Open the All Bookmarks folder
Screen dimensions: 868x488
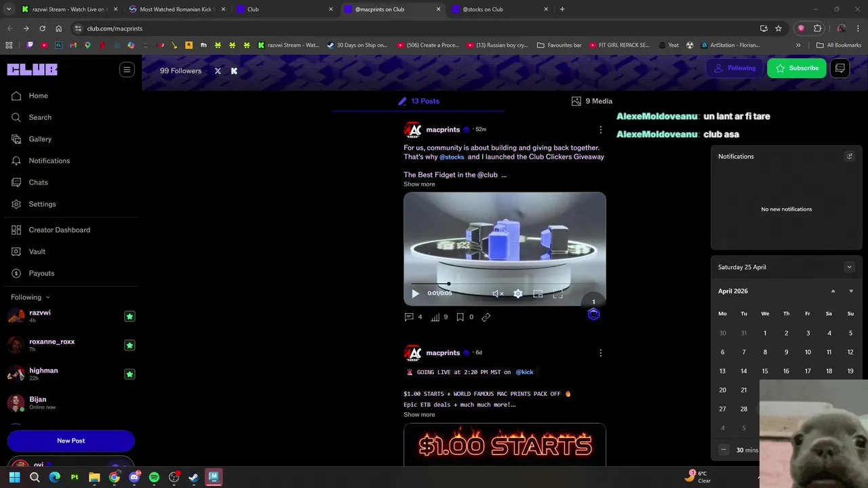click(x=839, y=45)
